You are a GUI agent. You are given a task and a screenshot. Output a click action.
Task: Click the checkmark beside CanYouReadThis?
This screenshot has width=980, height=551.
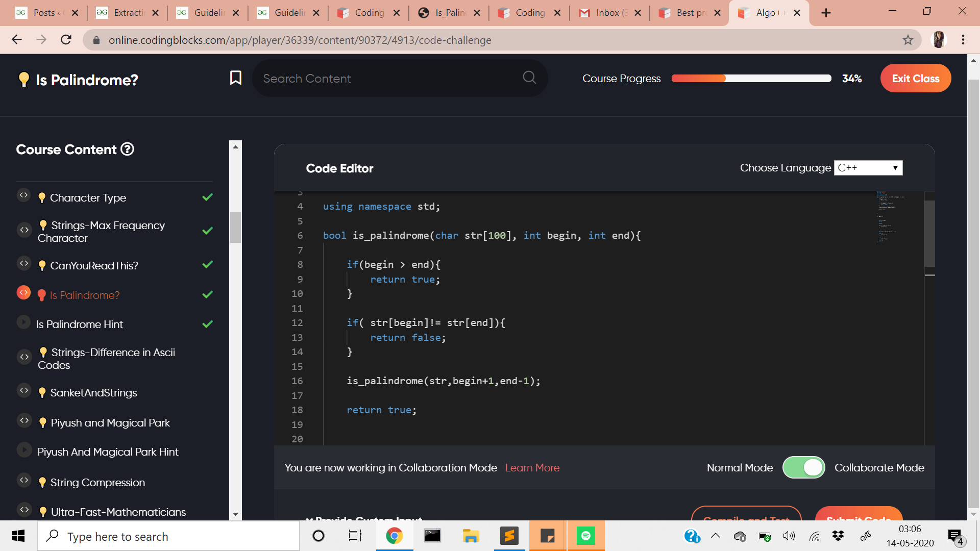point(207,264)
